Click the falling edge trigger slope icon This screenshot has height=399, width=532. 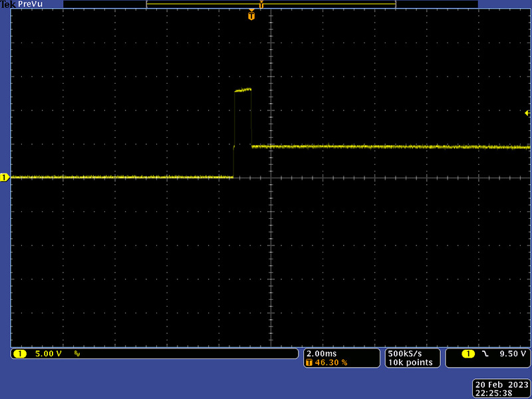485,354
